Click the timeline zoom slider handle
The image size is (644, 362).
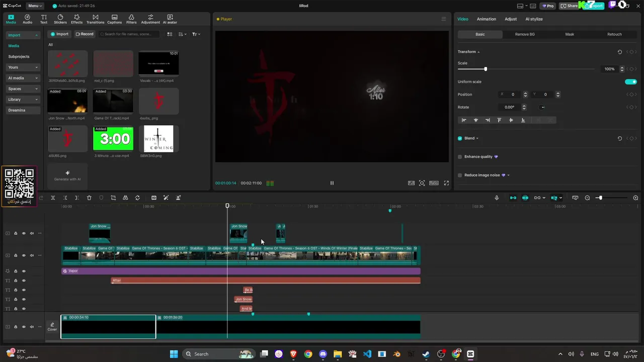(x=600, y=198)
